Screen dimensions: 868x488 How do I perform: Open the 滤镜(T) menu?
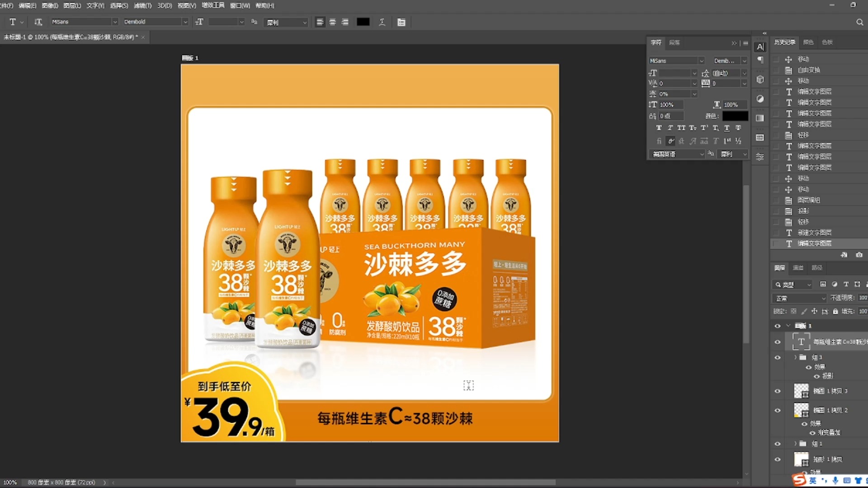pyautogui.click(x=142, y=5)
